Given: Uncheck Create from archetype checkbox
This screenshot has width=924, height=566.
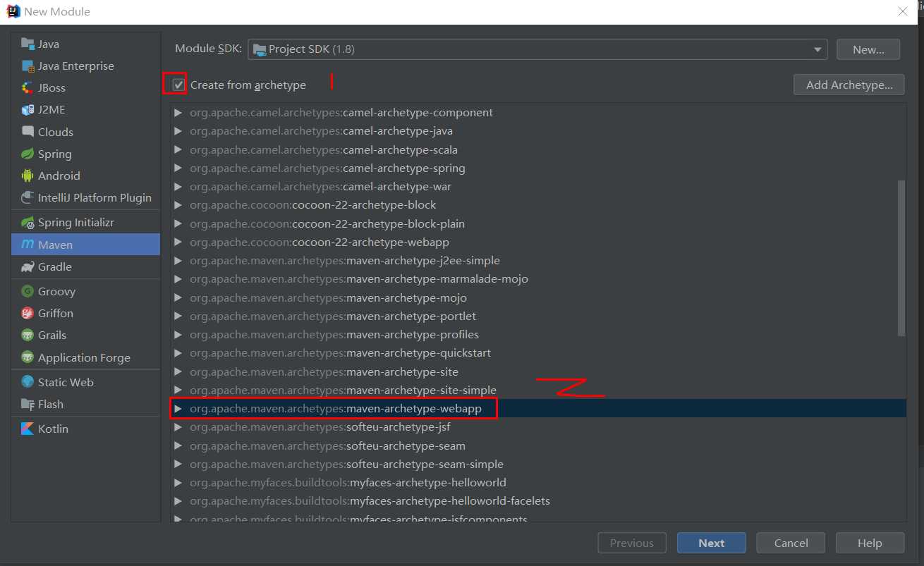Looking at the screenshot, I should (x=178, y=85).
